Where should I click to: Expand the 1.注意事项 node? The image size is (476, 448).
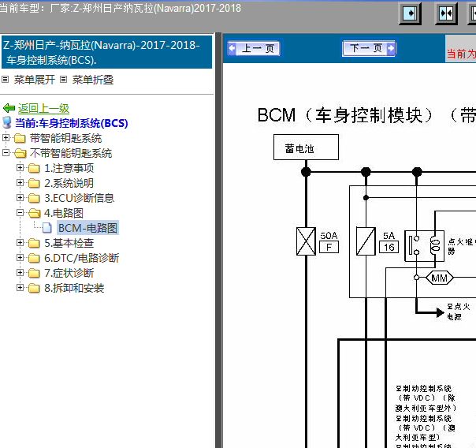pos(20,167)
